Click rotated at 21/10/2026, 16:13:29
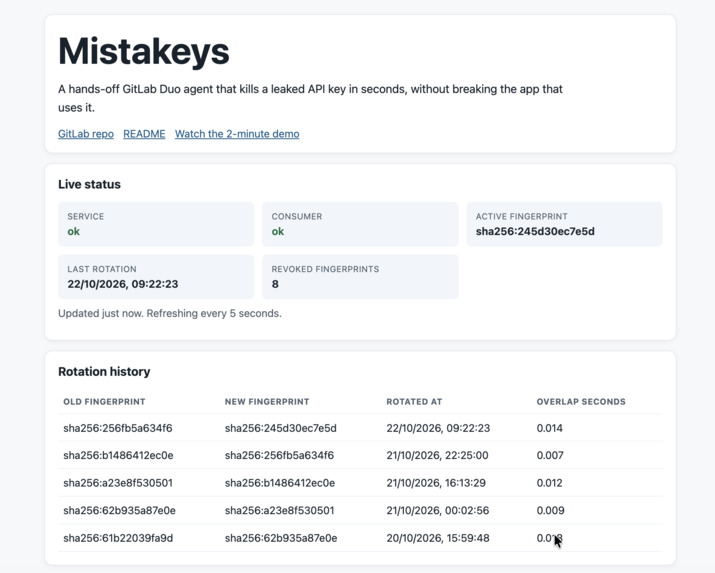Screen dimensions: 715x573 click(436, 483)
